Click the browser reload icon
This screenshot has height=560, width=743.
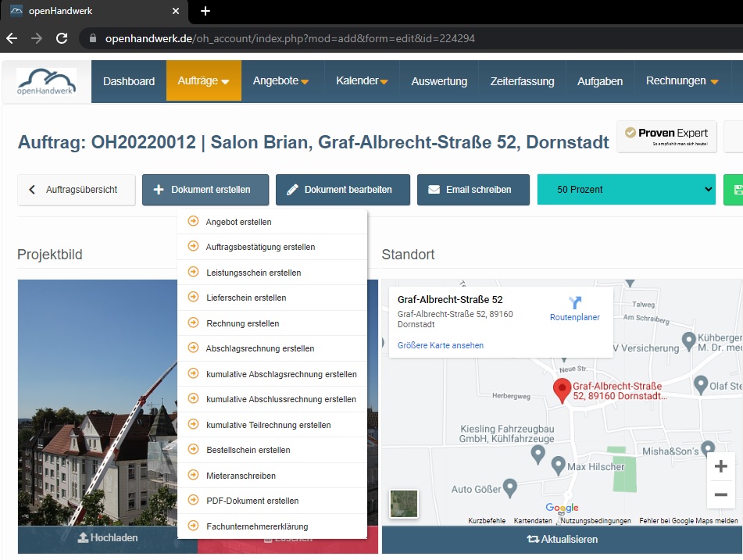[x=61, y=38]
